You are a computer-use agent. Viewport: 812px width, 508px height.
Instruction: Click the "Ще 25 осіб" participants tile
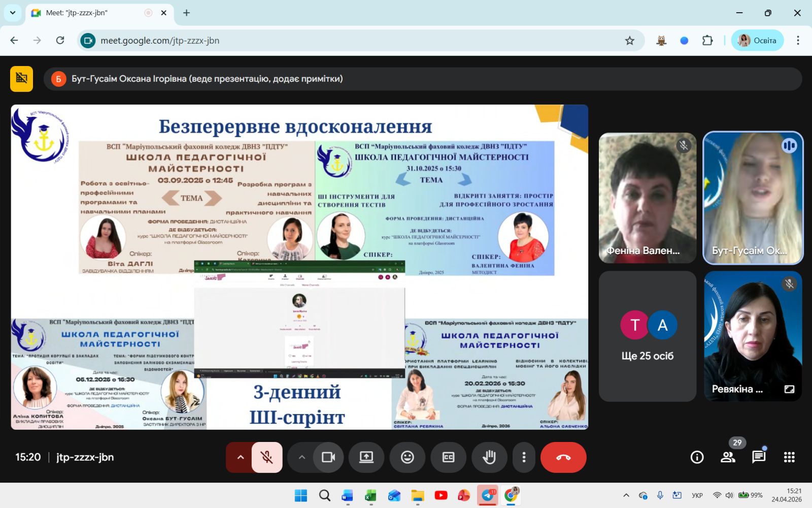(x=647, y=336)
